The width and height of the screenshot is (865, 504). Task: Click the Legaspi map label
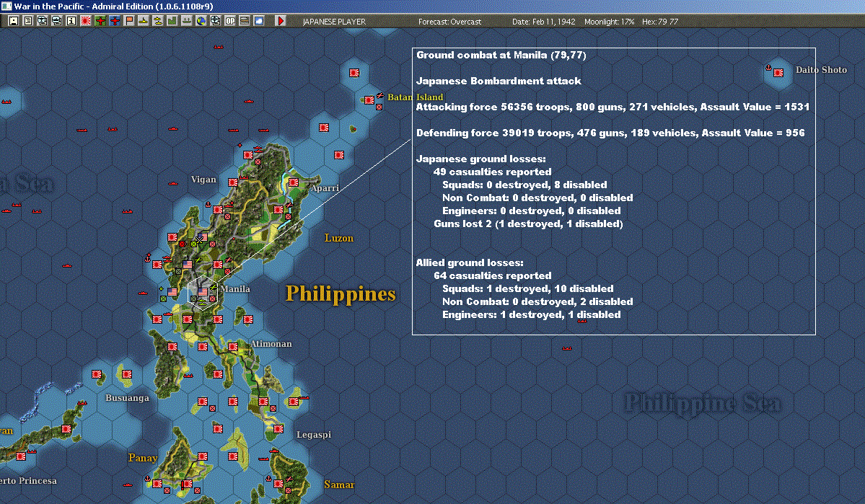pyautogui.click(x=314, y=435)
